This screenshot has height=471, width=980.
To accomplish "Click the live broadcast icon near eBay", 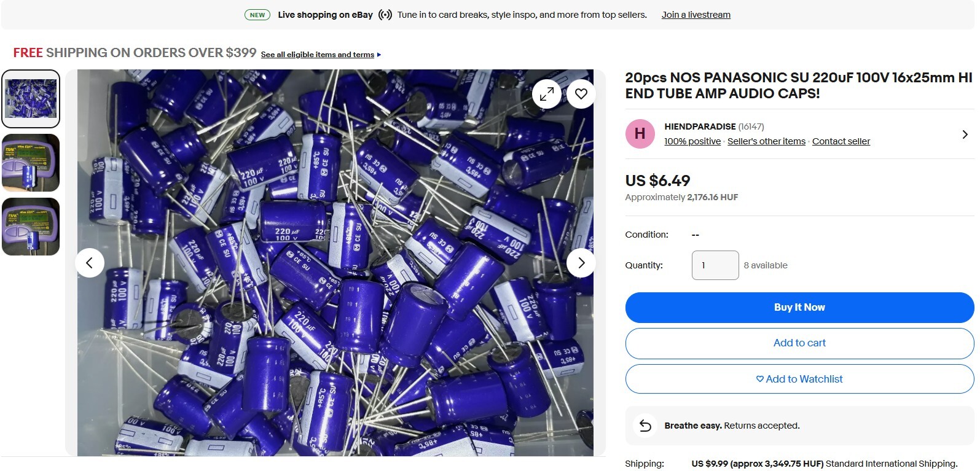I will coord(385,15).
